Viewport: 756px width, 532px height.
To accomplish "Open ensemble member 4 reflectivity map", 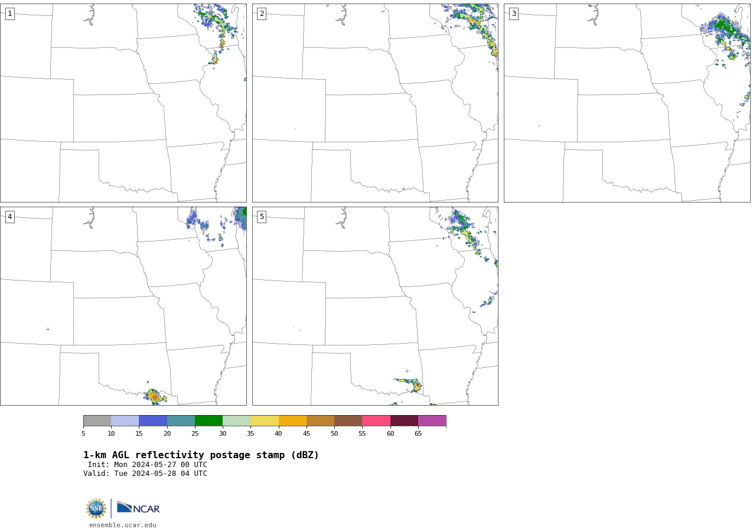I will 123,306.
